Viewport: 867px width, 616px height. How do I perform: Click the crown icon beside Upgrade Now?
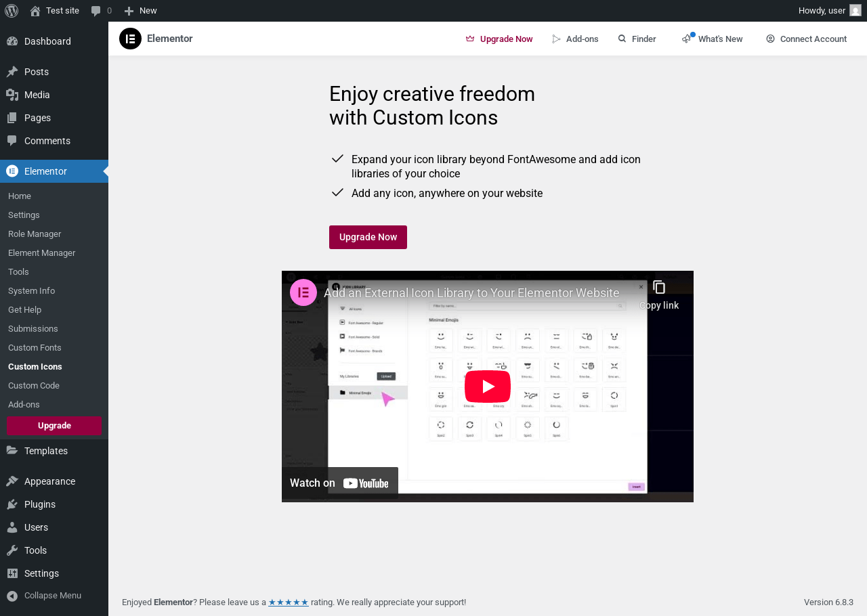pyautogui.click(x=470, y=39)
